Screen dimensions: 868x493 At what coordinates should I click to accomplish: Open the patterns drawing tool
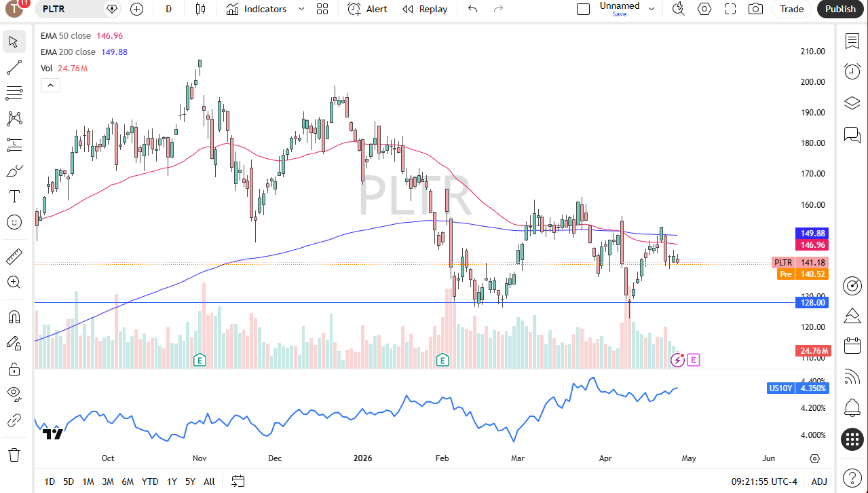[14, 119]
